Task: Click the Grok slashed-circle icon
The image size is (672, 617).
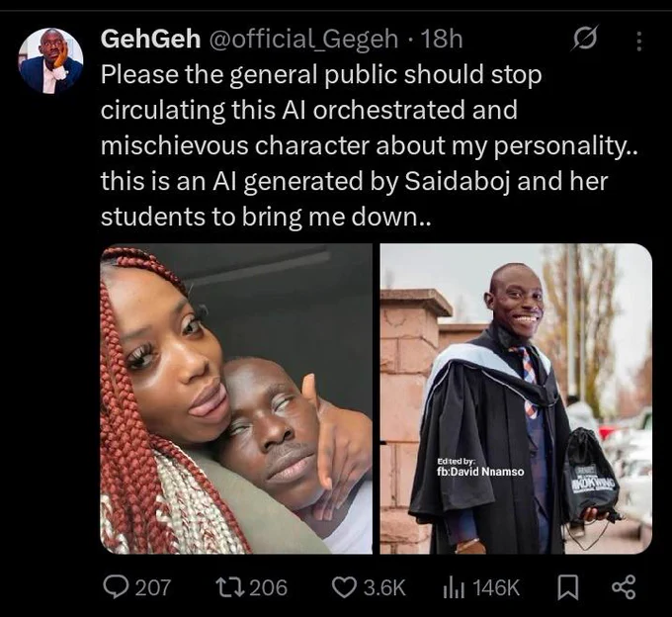Action: [584, 39]
